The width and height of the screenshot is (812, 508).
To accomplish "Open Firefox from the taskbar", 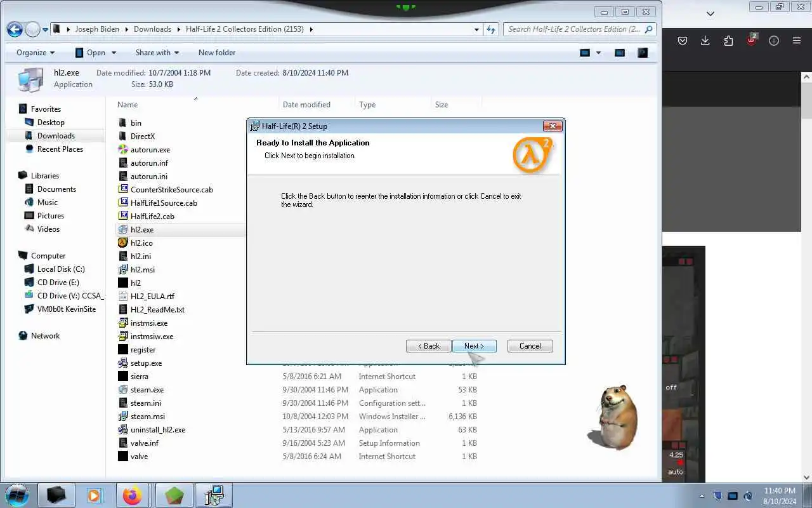I will [x=133, y=495].
